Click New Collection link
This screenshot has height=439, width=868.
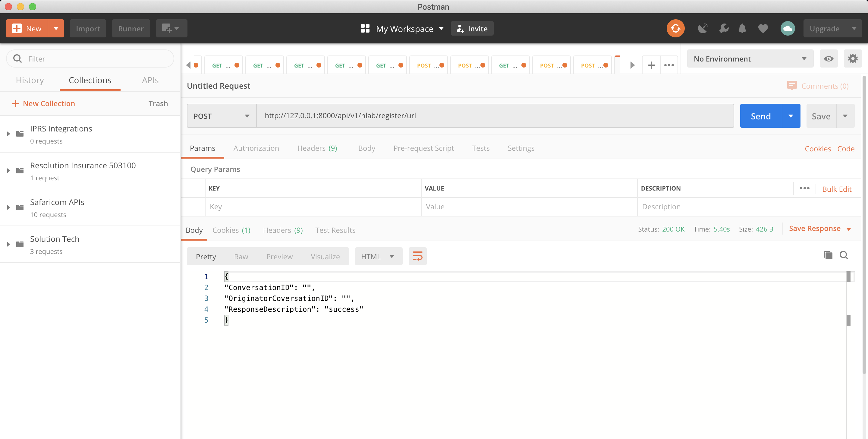[43, 103]
